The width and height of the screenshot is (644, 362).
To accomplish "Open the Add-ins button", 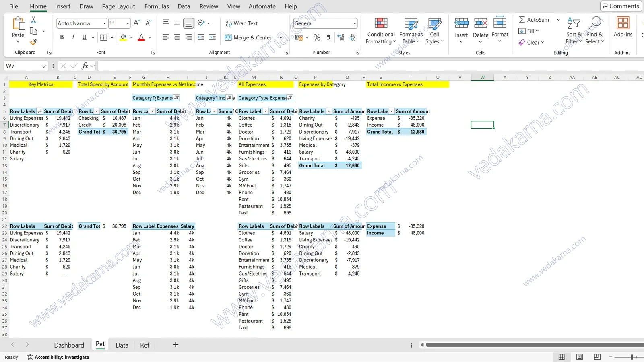I will point(623,27).
